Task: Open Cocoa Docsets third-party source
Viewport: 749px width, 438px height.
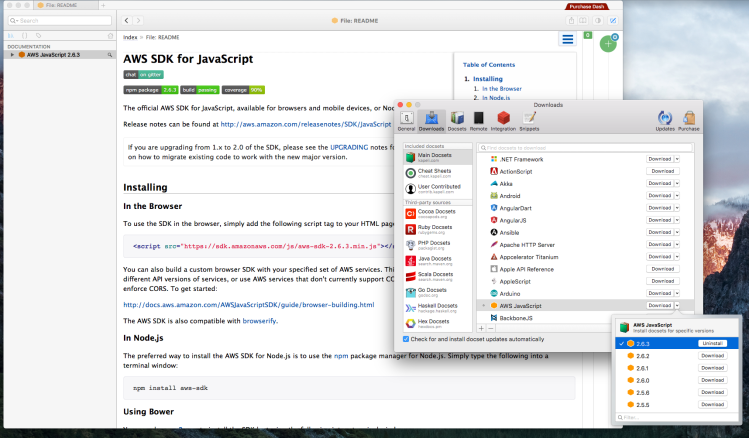Action: [438, 214]
